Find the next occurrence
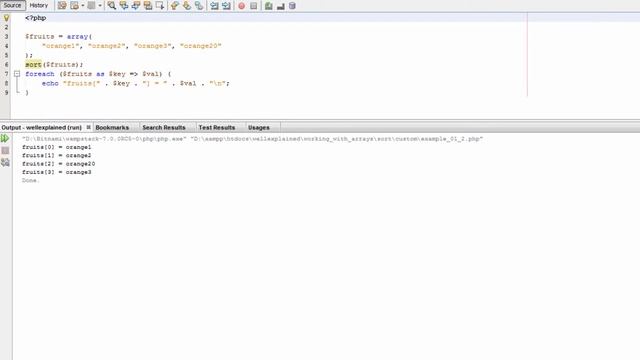The height and width of the screenshot is (360, 640). tap(136, 6)
